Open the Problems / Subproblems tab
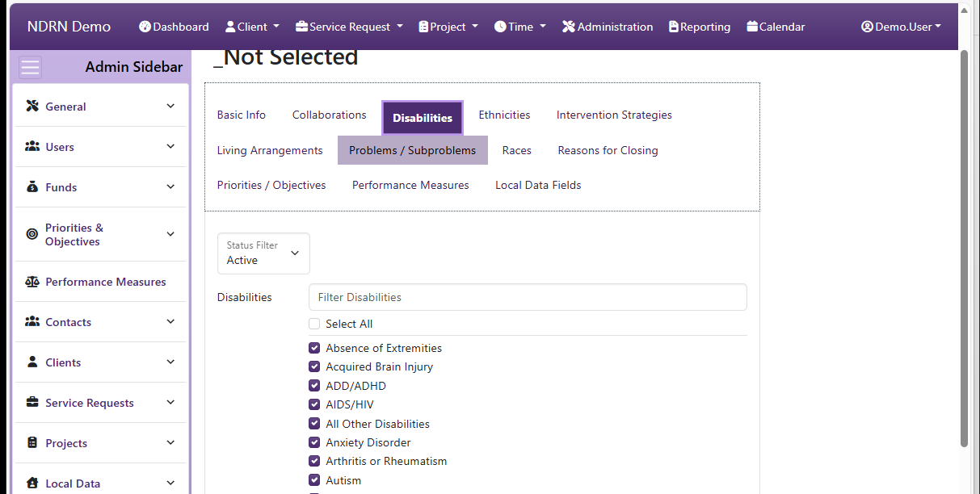The height and width of the screenshot is (494, 980). (413, 150)
